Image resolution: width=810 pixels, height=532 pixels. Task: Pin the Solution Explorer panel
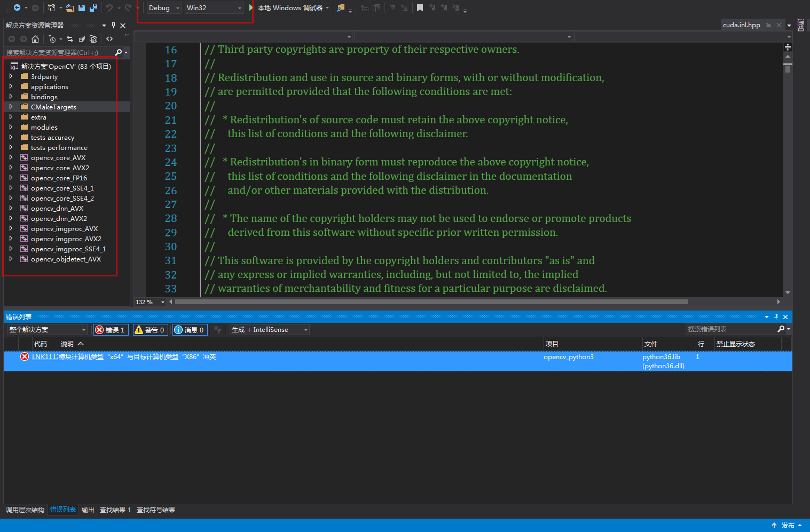tap(113, 25)
